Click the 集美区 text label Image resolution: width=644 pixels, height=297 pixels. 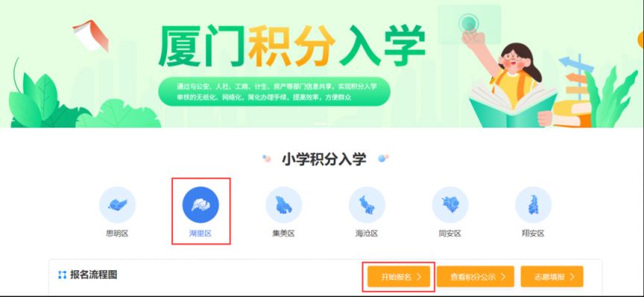(x=283, y=234)
